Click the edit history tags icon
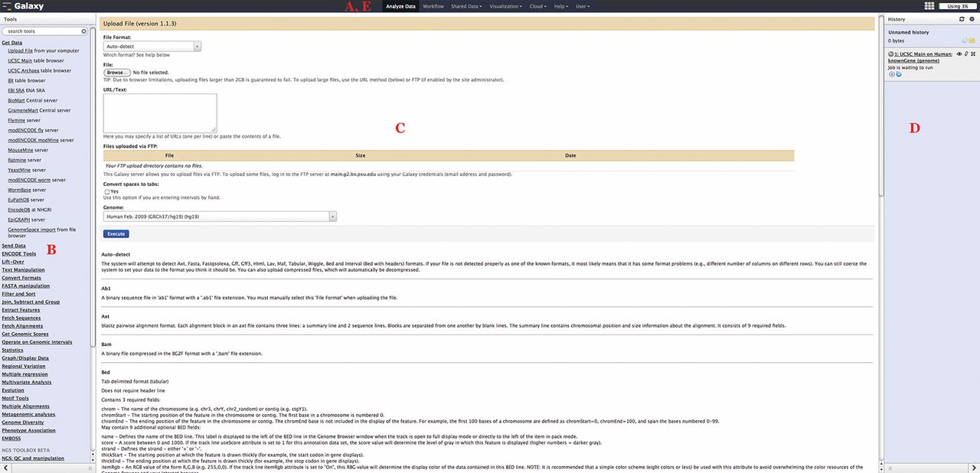Image resolution: width=980 pixels, height=473 pixels. click(965, 41)
